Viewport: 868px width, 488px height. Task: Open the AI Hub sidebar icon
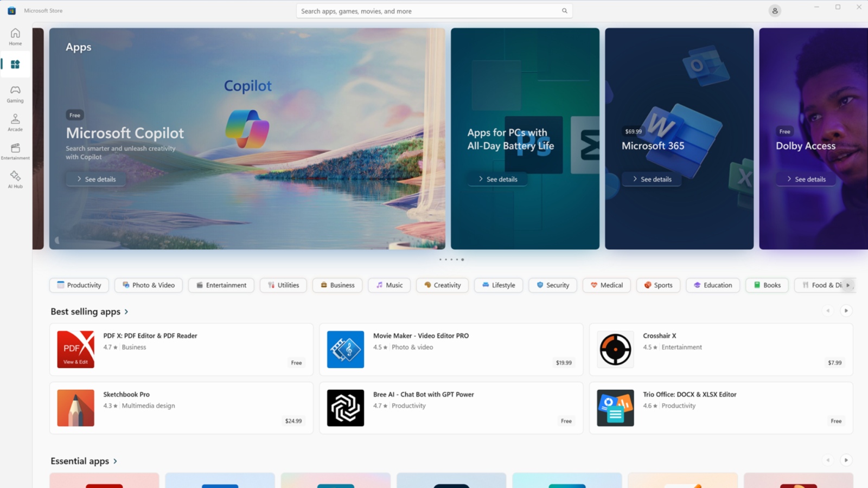[x=15, y=179]
